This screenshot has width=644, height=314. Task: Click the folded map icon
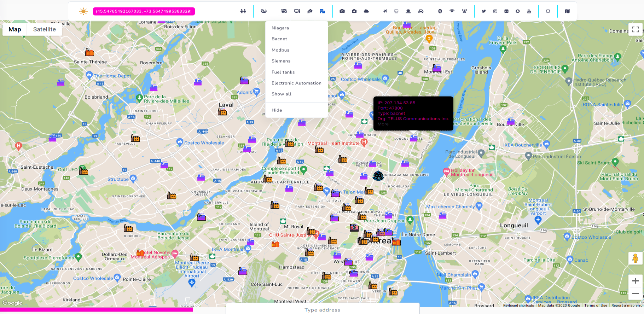(567, 11)
